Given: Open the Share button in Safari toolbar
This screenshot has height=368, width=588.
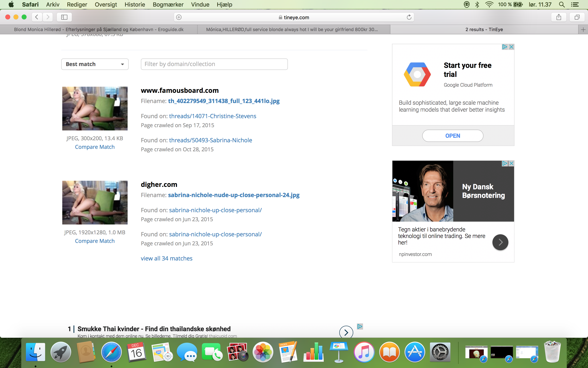Looking at the screenshot, I should point(559,17).
